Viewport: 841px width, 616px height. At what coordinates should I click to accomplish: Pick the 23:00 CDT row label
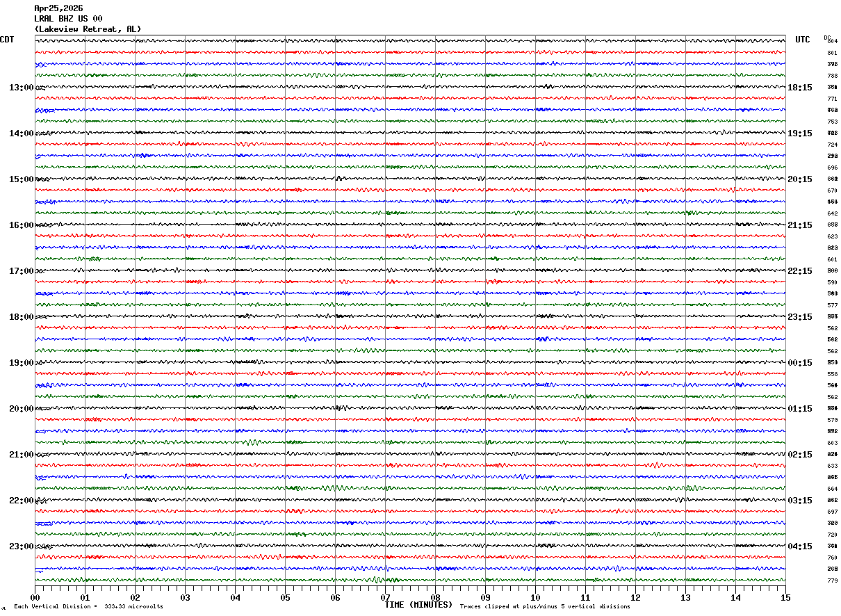coord(21,546)
